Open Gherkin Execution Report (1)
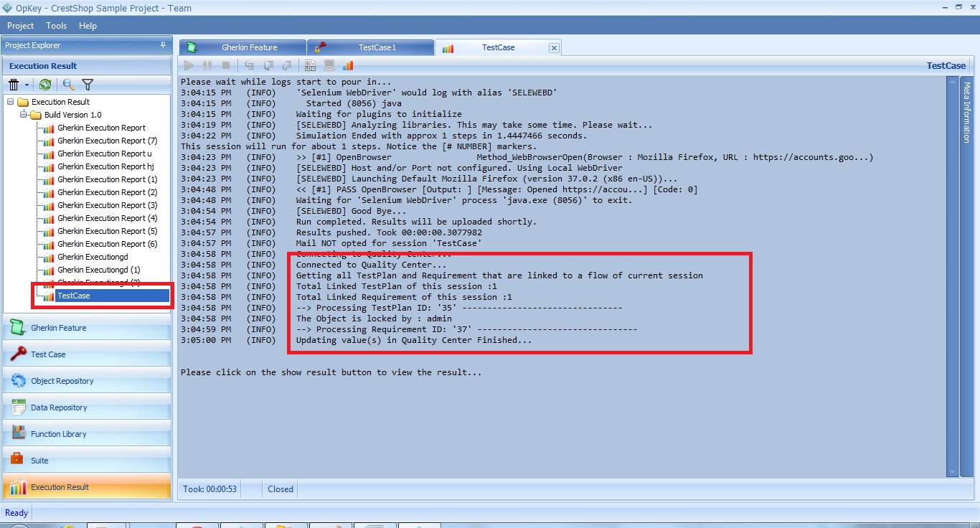The height and width of the screenshot is (528, 980). click(x=108, y=179)
